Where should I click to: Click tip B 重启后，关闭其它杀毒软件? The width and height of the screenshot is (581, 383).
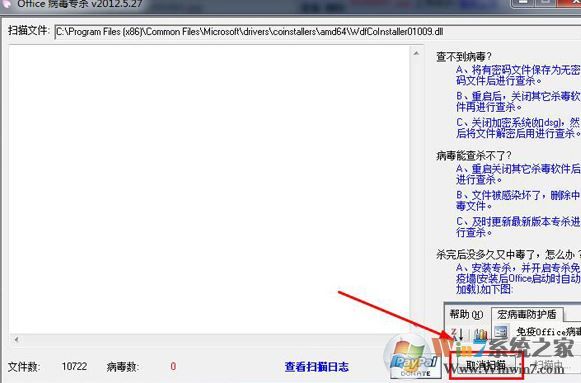pyautogui.click(x=518, y=102)
